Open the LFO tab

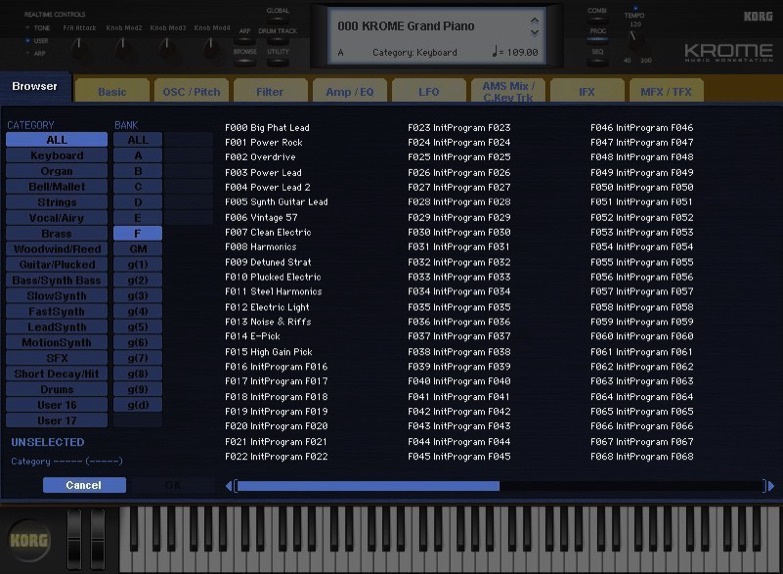(429, 91)
